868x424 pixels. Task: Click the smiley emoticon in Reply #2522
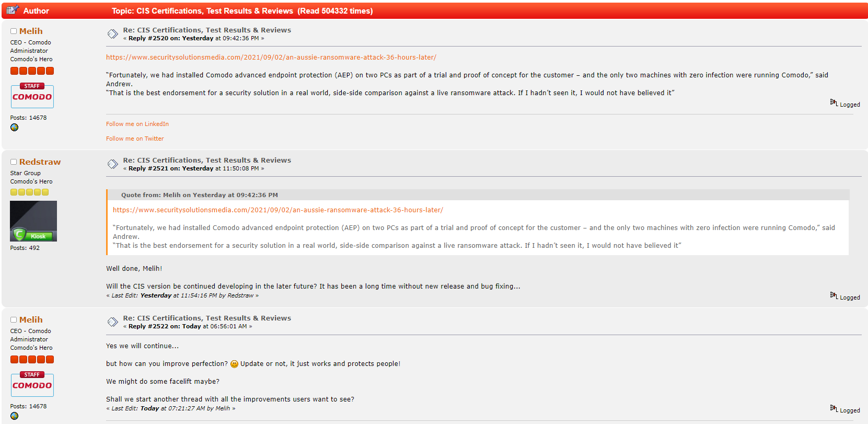pyautogui.click(x=234, y=364)
